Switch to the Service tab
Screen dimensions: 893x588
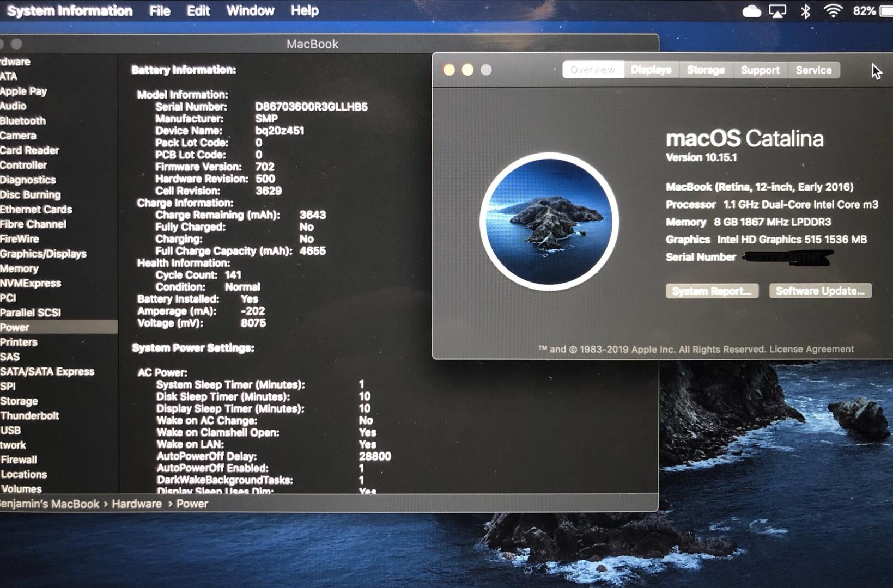point(813,70)
